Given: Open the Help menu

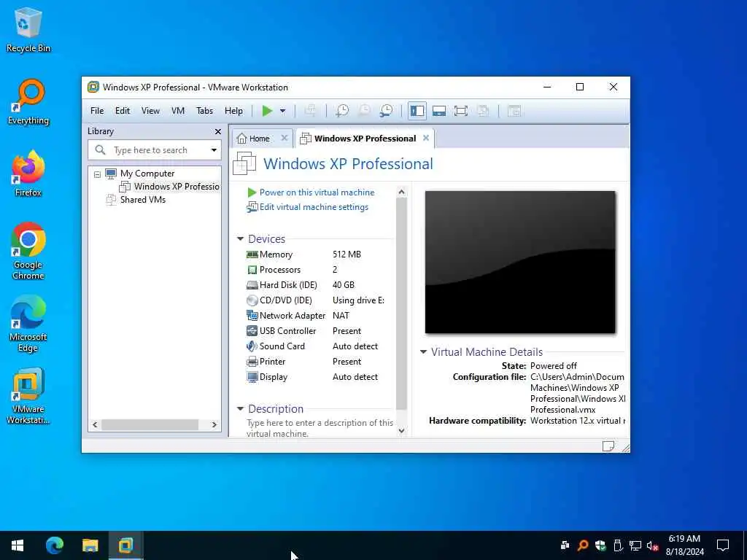Looking at the screenshot, I should 233,111.
